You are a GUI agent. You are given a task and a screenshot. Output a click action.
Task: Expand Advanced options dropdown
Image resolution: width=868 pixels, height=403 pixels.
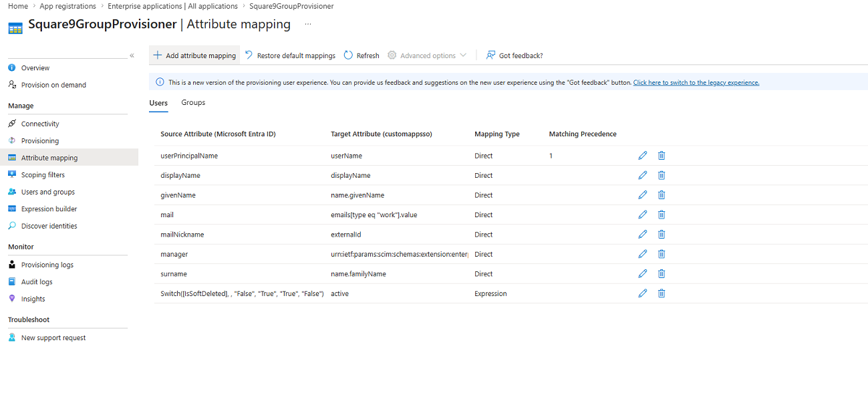click(427, 55)
